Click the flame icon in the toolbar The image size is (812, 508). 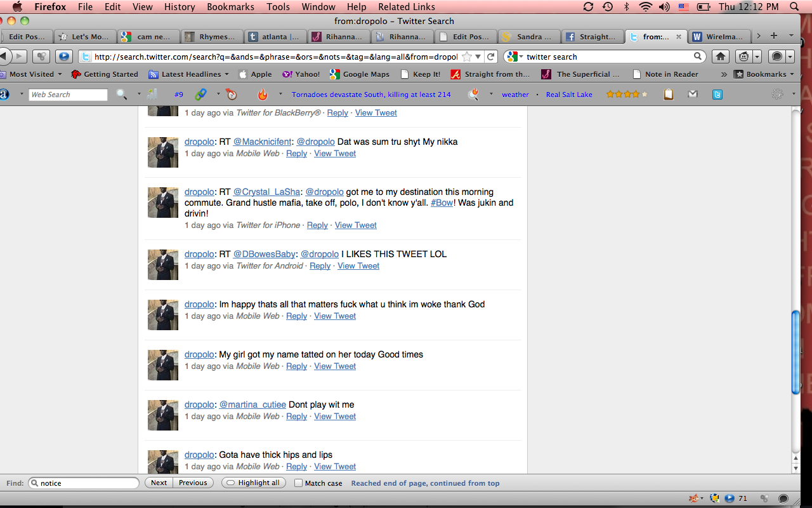(263, 95)
